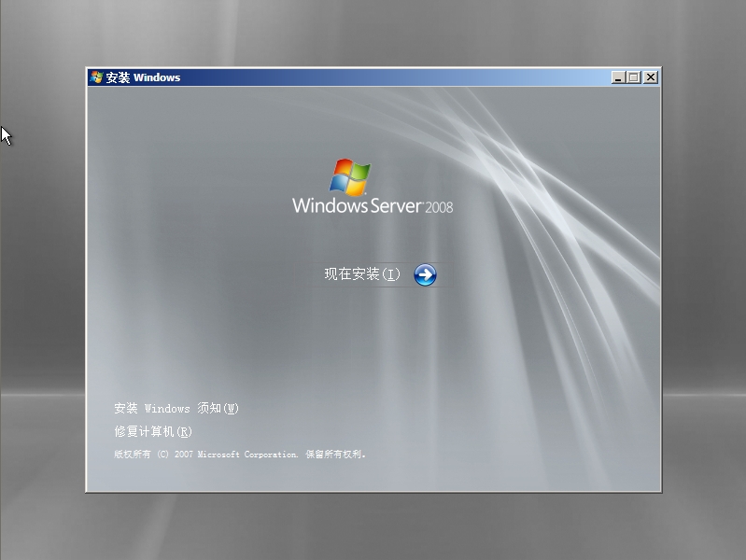This screenshot has width=746, height=560.
Task: Open 修复计算机(R) repair computer link
Action: pos(153,431)
